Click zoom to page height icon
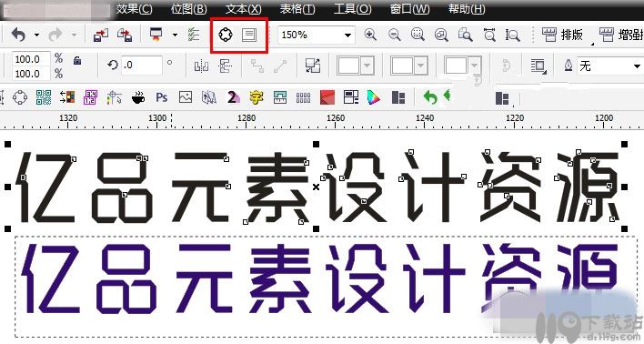The width and height of the screenshot is (644, 344). point(513,35)
